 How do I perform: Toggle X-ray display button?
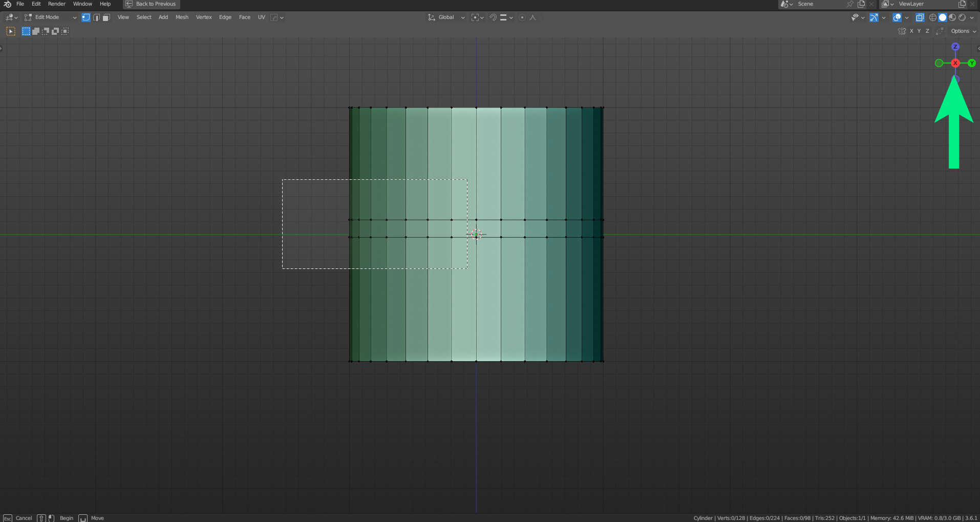(920, 17)
